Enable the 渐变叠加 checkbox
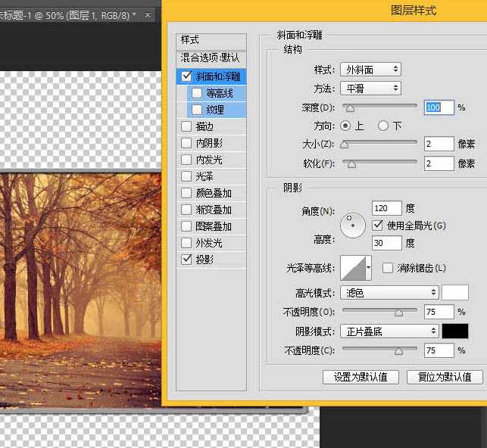487x448 pixels. coord(186,210)
